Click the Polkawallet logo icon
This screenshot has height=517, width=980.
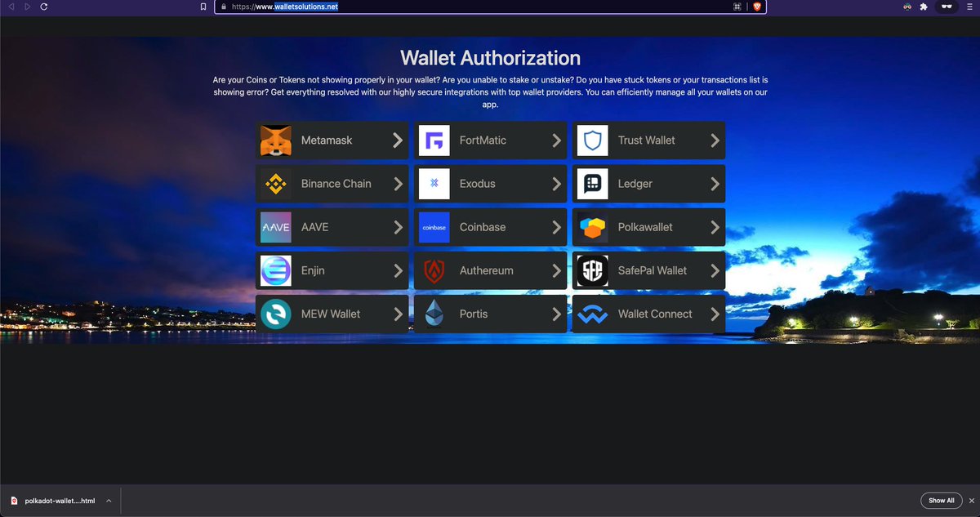pos(593,227)
